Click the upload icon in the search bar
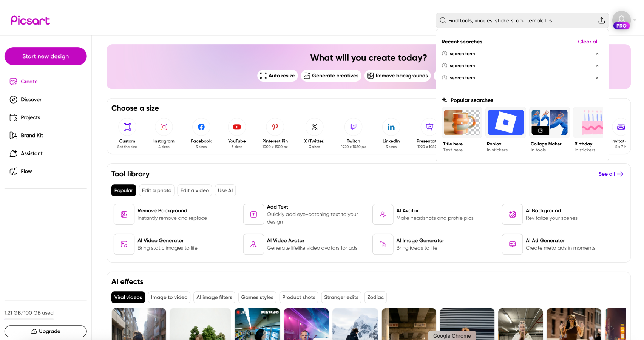The height and width of the screenshot is (340, 644). click(x=602, y=20)
